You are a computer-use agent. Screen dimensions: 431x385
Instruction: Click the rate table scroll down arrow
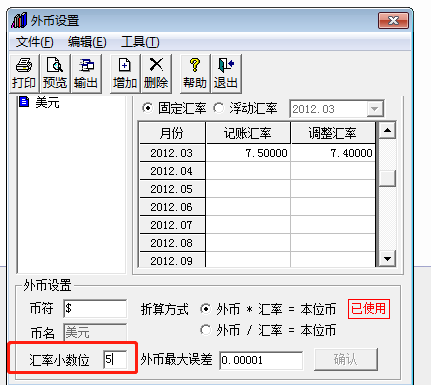387,259
